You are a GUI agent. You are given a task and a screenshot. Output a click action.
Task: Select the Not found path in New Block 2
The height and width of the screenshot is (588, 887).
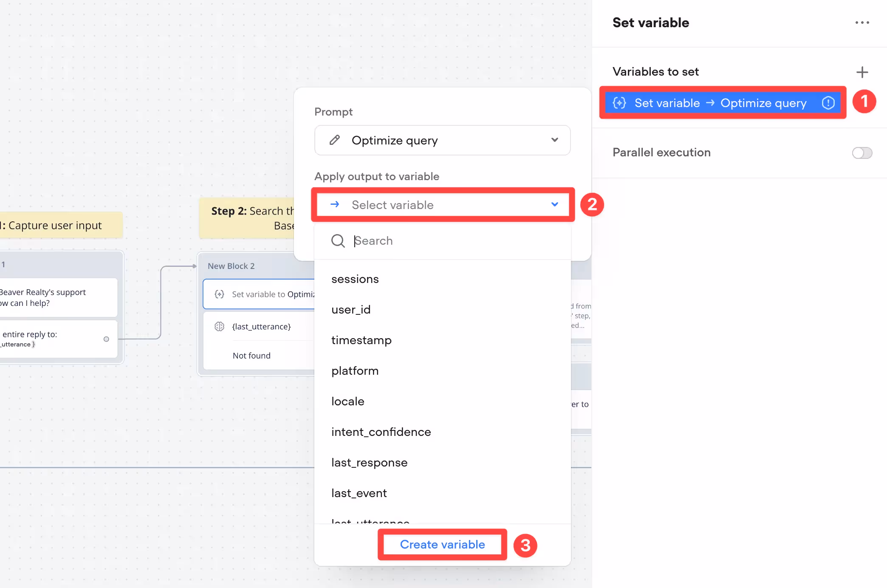click(x=251, y=356)
